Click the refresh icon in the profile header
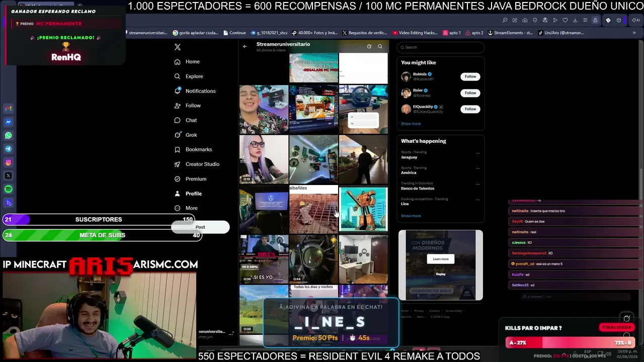Viewport: 644px width, 362px height. coord(369,46)
